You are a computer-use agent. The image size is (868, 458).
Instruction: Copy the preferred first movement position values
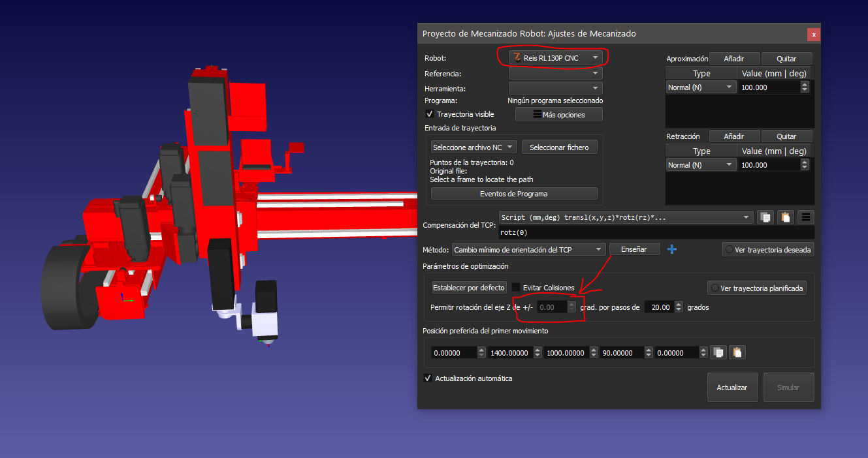pos(718,352)
